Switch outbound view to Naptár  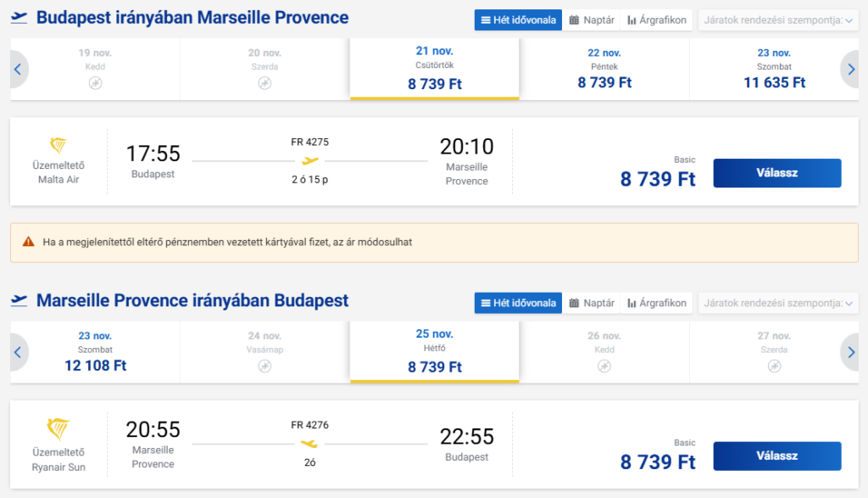[x=592, y=20]
